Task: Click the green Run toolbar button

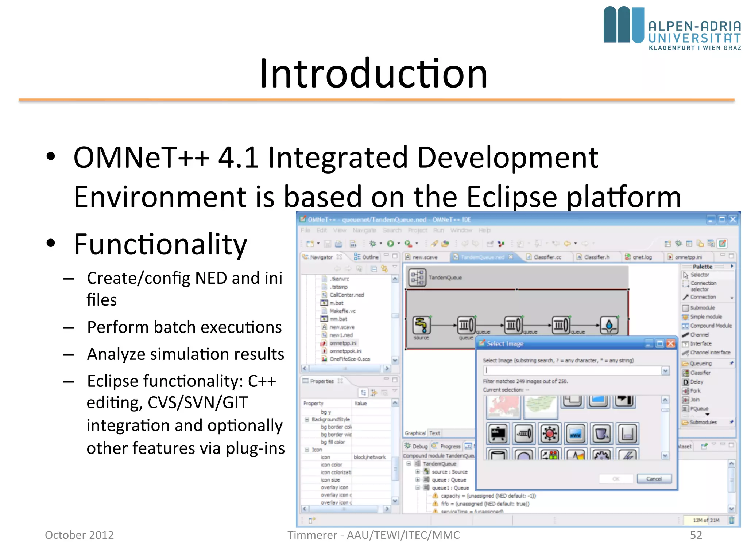Action: (391, 244)
